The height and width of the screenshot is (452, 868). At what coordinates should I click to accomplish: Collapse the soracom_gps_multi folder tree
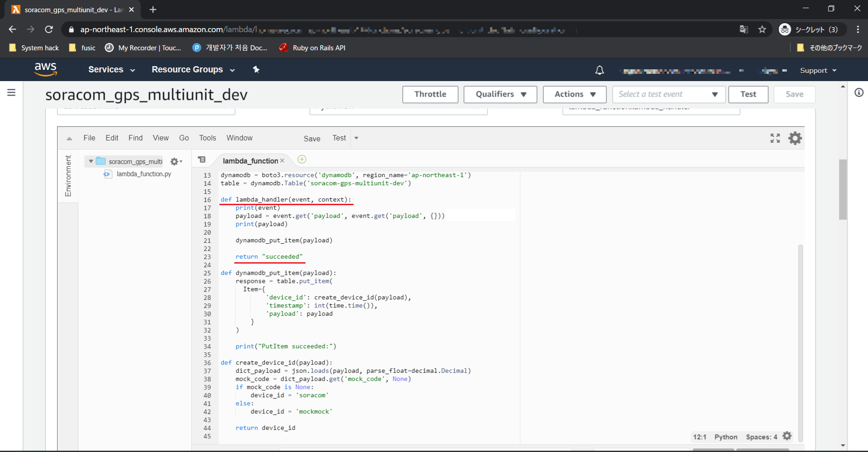[91, 161]
